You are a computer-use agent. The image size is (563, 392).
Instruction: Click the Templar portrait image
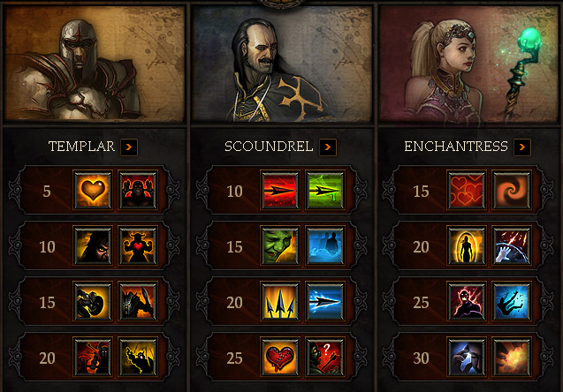pyautogui.click(x=95, y=63)
